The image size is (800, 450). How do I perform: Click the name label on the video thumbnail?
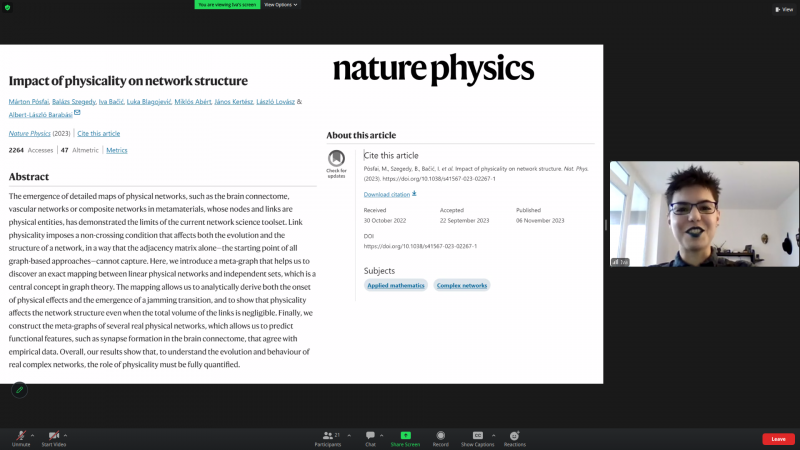pyautogui.click(x=620, y=262)
